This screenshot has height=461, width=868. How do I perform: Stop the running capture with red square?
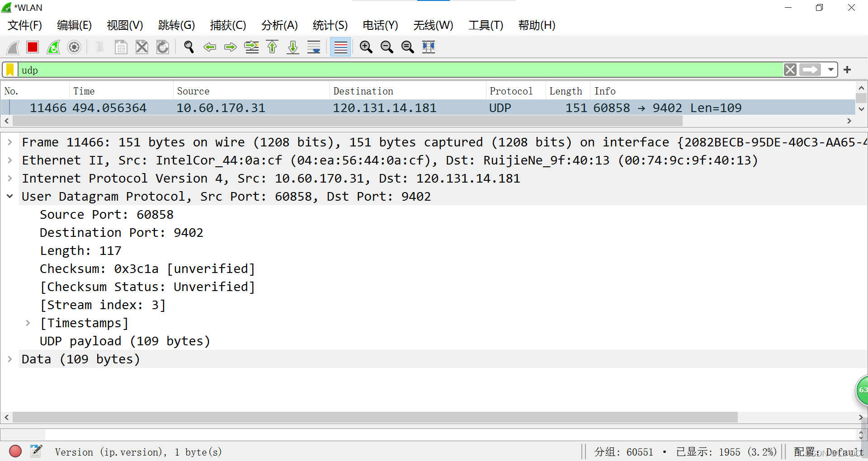(33, 47)
